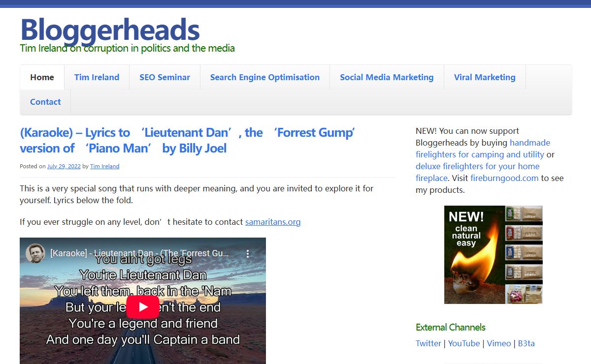The width and height of the screenshot is (591, 364).
Task: Go to the Tim Ireland page
Action: pyautogui.click(x=97, y=77)
